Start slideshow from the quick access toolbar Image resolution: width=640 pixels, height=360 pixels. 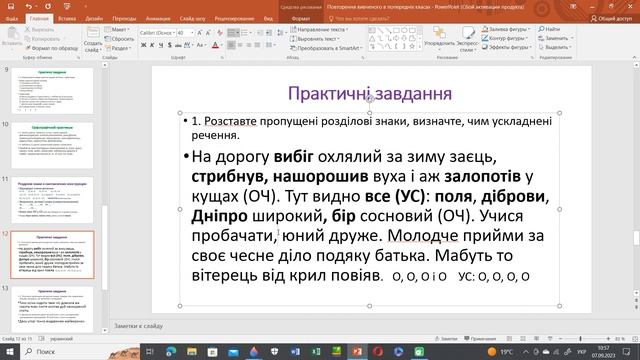tap(67, 7)
